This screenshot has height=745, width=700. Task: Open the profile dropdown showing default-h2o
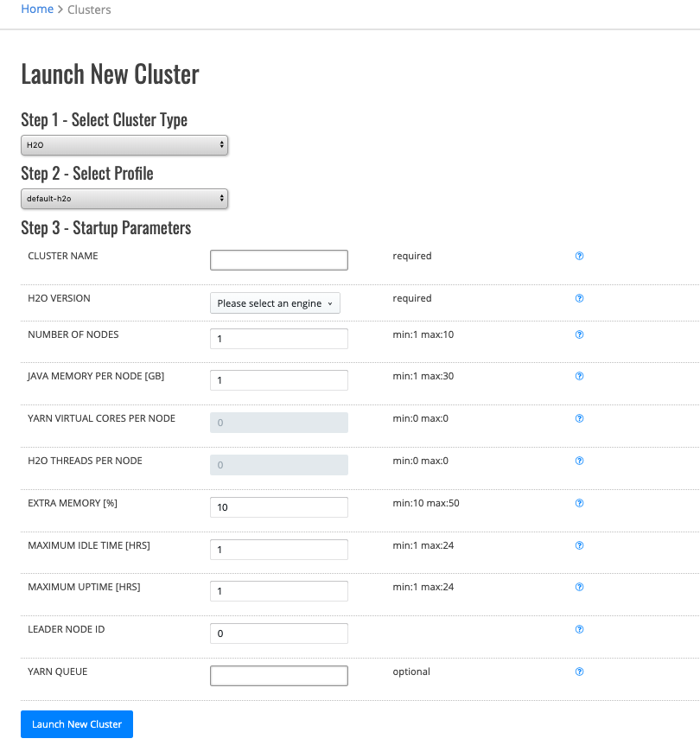coord(124,199)
